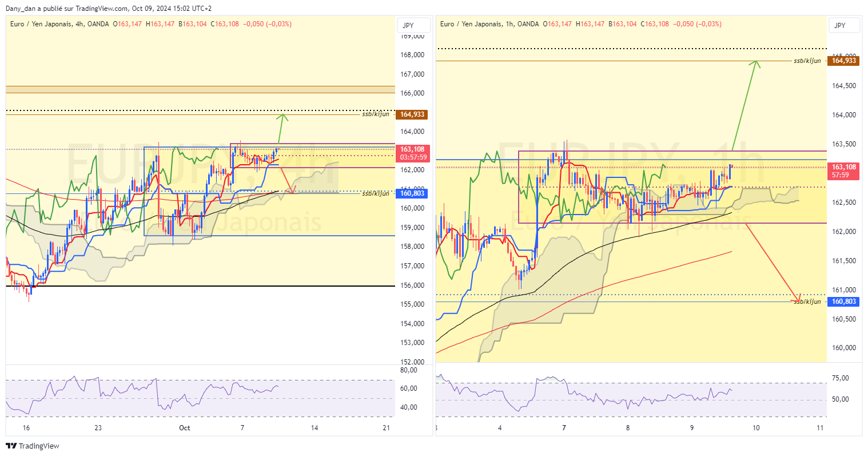868x456 pixels.
Task: Click the lower ssb/kijun label on 4h chart
Action: (375, 193)
